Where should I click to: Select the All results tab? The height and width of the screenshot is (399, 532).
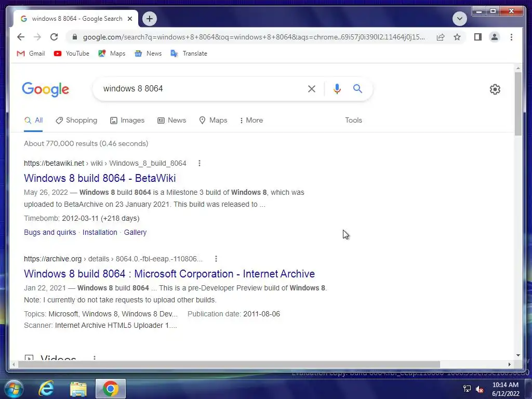[x=33, y=121]
